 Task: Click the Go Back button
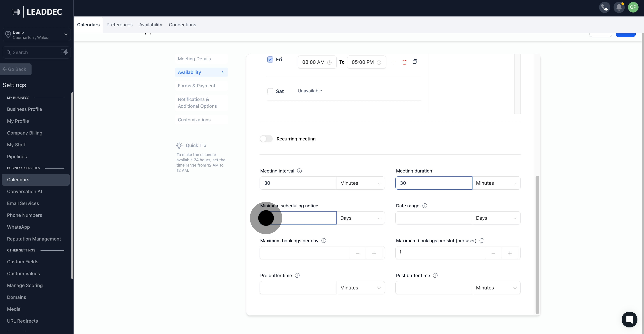coord(16,69)
